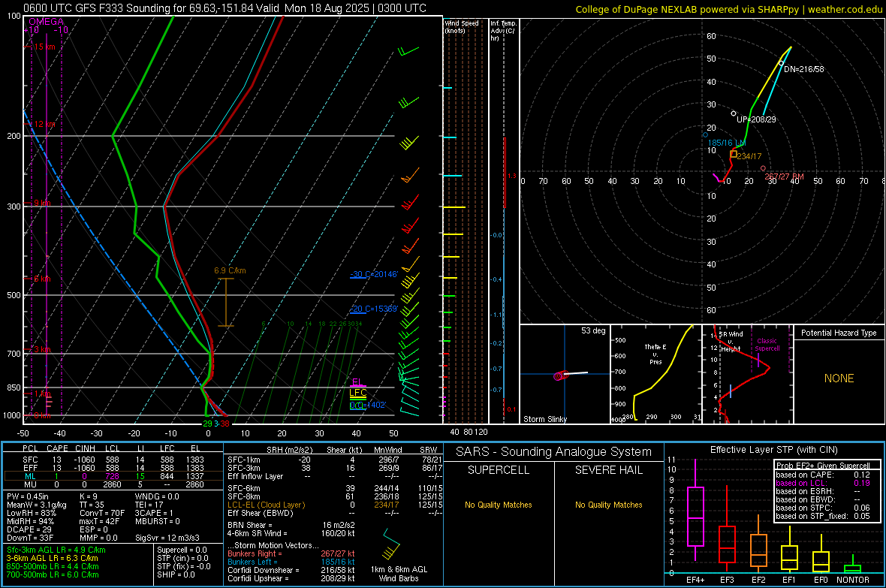This screenshot has width=886, height=588.
Task: Click the SRH (m2/s2) column header
Action: click(289, 450)
